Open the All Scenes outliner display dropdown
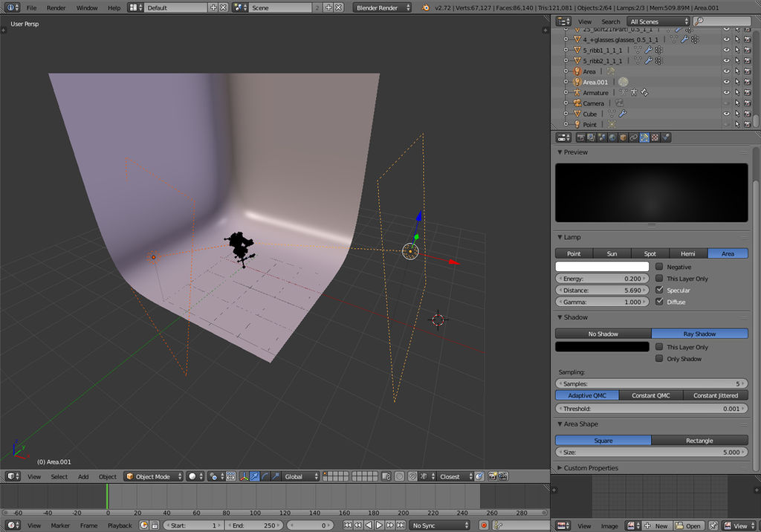The width and height of the screenshot is (761, 532). 658,22
